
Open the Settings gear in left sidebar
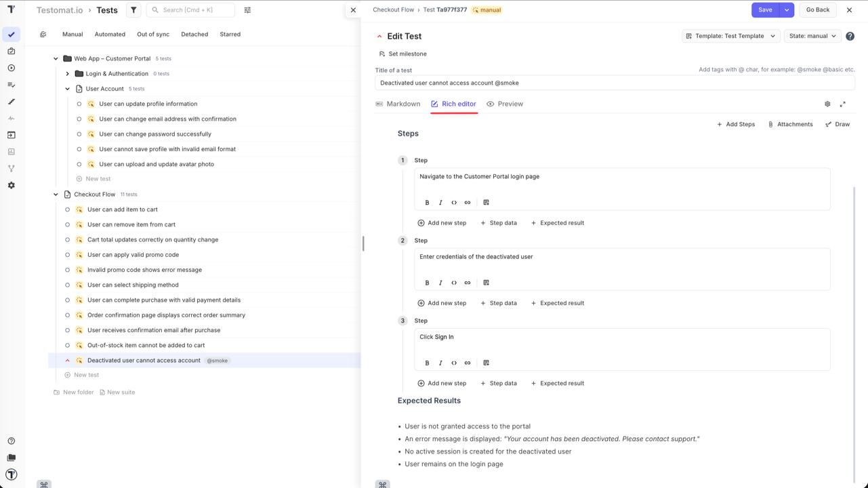[11, 185]
